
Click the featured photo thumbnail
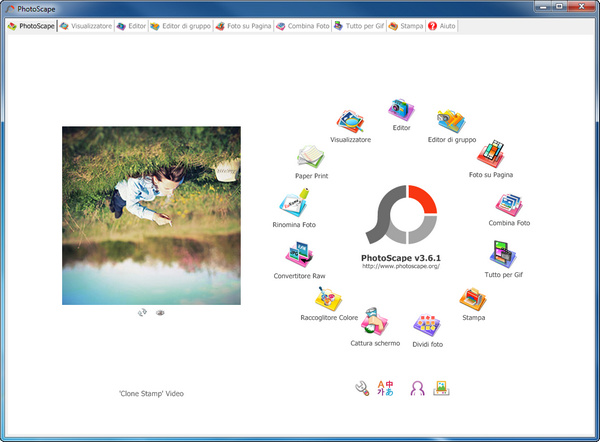coord(151,215)
